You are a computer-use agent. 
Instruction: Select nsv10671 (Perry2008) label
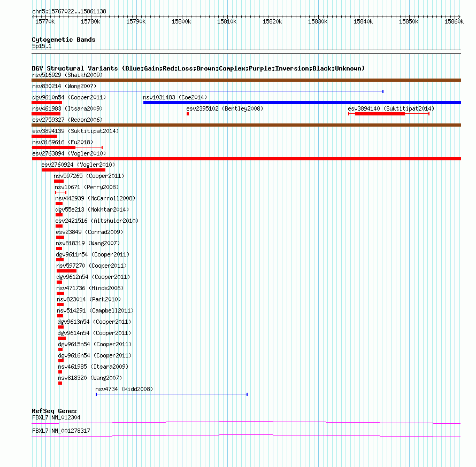pos(87,187)
